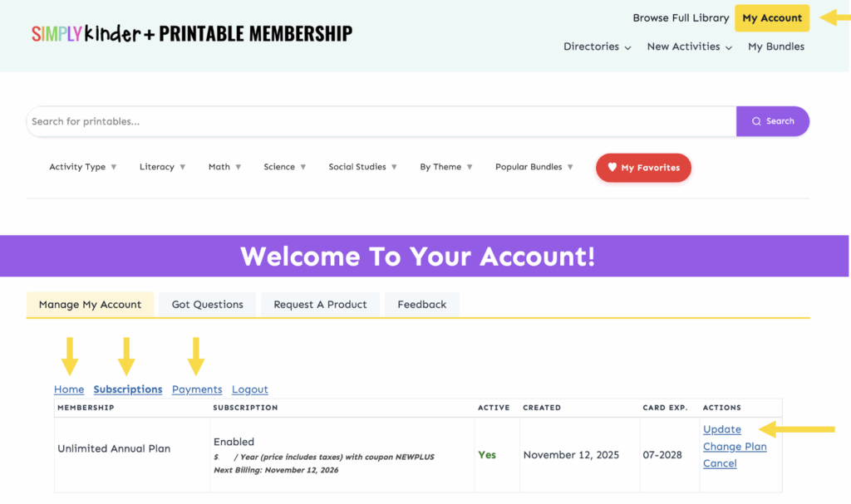
Task: Open the Popular Bundles dropdown
Action: click(x=534, y=167)
